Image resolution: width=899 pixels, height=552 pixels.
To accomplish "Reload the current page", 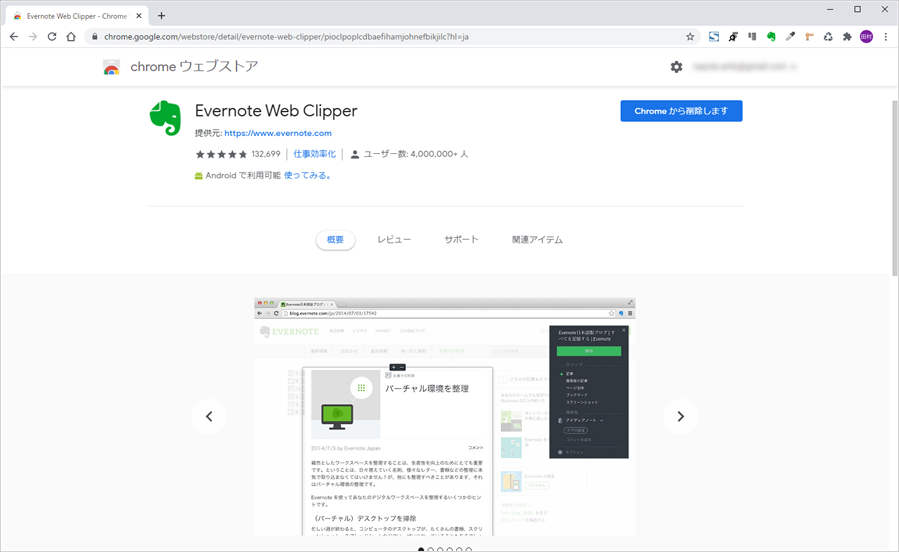I will (x=52, y=37).
